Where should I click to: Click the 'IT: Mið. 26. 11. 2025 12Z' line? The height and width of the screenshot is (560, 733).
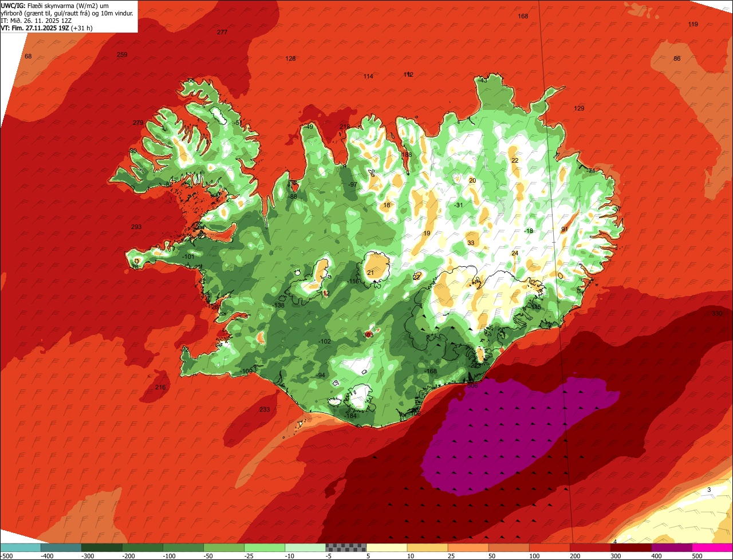[x=36, y=21]
